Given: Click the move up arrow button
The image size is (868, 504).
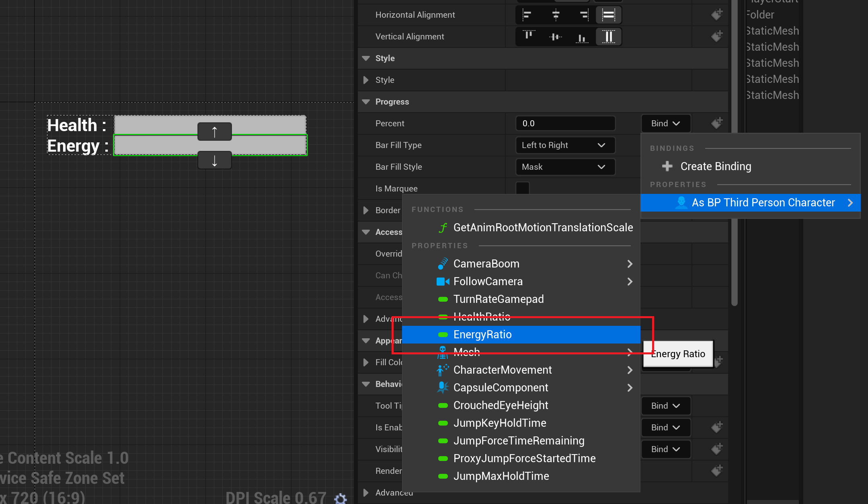Looking at the screenshot, I should (214, 132).
